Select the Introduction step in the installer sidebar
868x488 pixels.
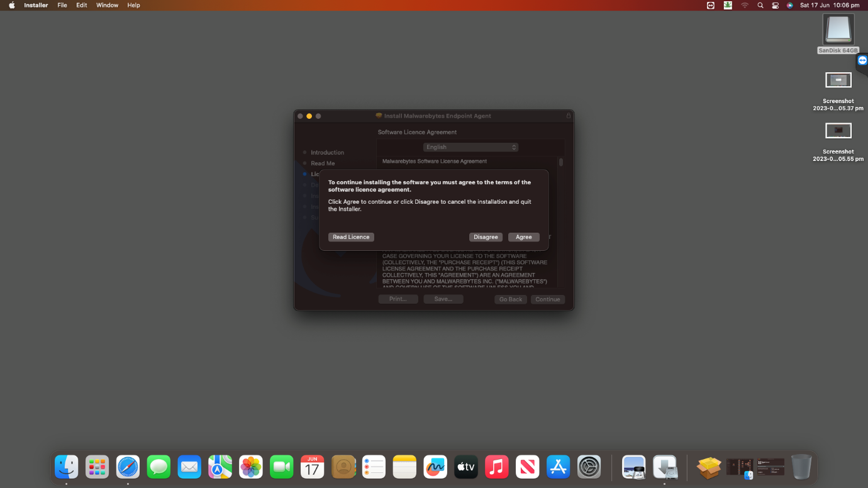[327, 152]
